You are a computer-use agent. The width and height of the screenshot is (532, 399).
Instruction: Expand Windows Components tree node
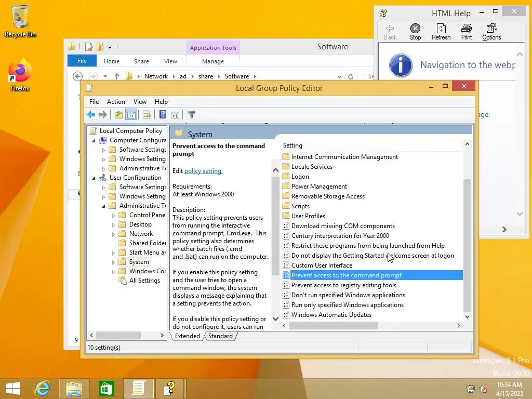click(x=113, y=271)
